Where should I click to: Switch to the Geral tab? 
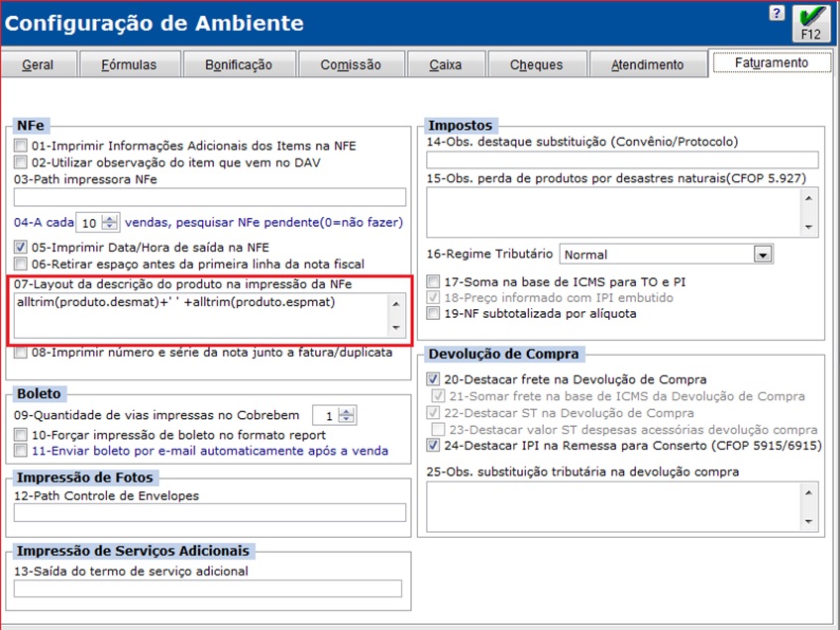[38, 65]
